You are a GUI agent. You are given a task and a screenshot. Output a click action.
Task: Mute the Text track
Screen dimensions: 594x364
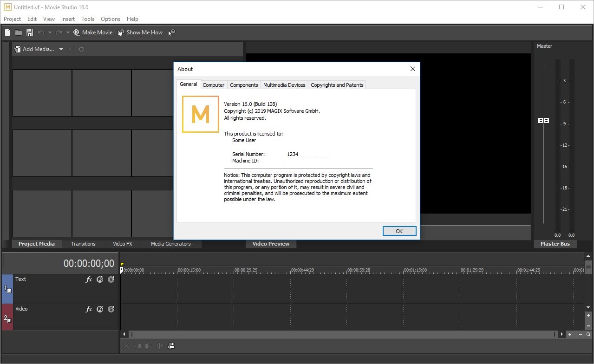pos(100,279)
